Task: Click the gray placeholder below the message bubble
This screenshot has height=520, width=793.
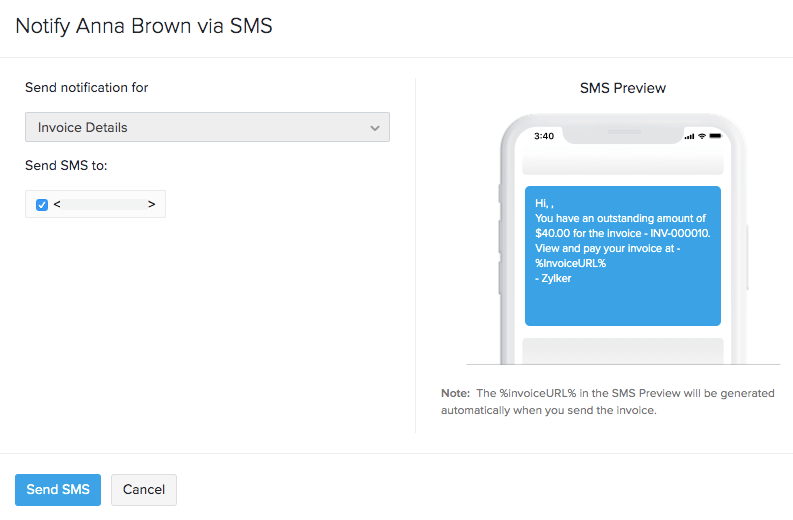Action: point(622,350)
